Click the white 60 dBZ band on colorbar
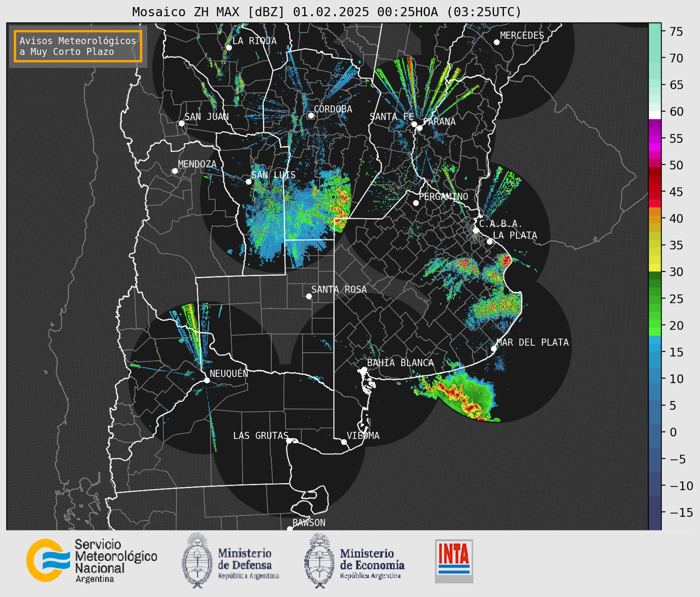Image resolution: width=700 pixels, height=597 pixels. (x=655, y=115)
